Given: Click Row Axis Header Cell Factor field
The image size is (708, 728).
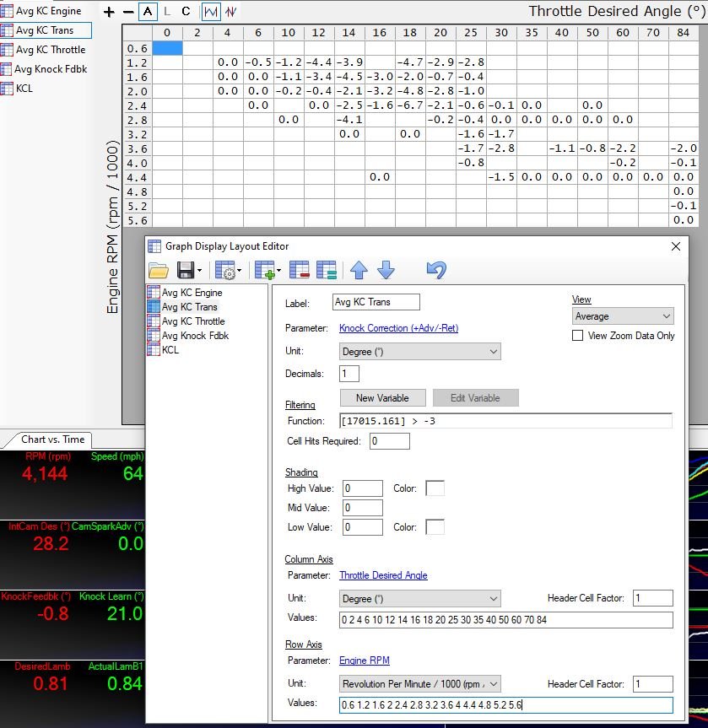Looking at the screenshot, I should 652,684.
